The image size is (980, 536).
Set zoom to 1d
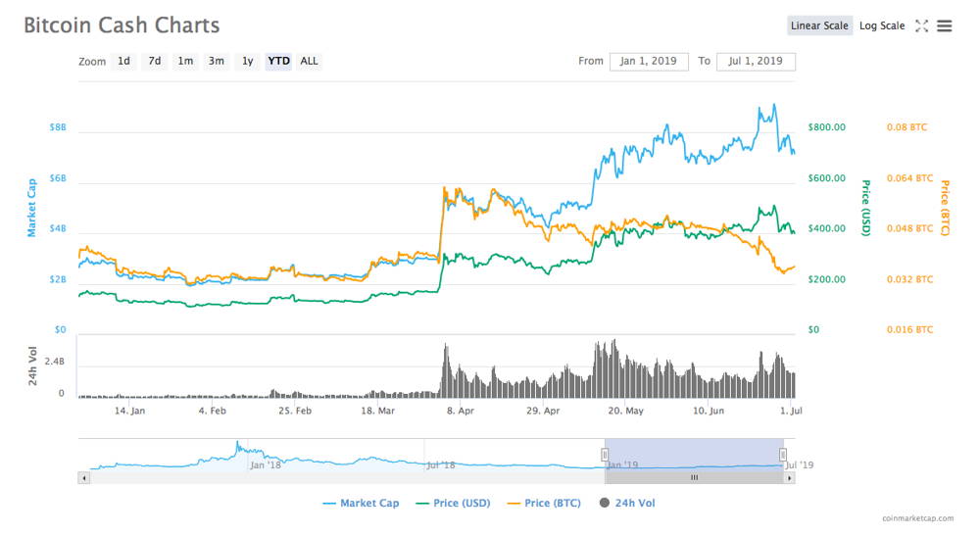[x=123, y=61]
